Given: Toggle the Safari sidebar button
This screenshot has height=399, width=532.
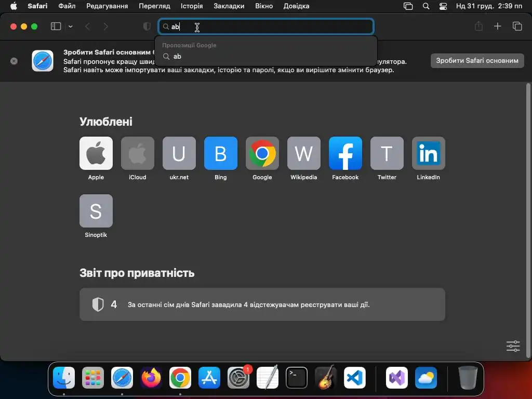Looking at the screenshot, I should (56, 26).
